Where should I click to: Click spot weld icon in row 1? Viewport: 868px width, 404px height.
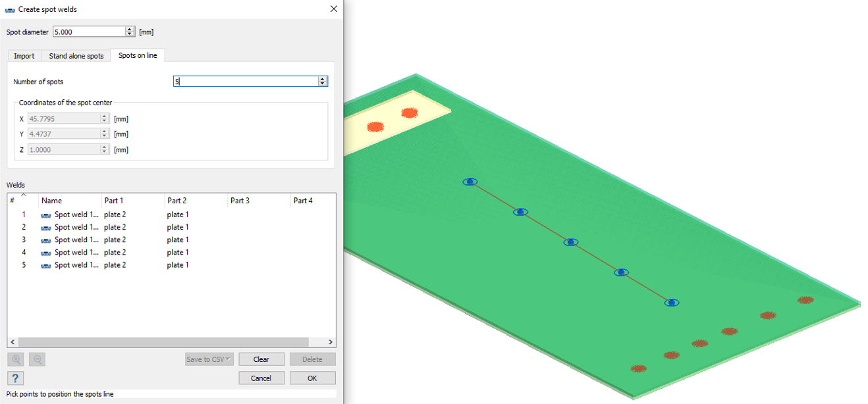(x=46, y=215)
